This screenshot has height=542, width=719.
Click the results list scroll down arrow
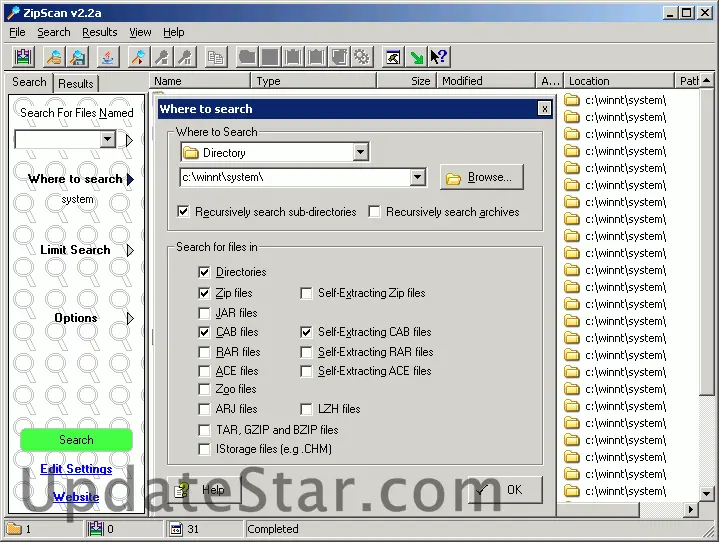pos(706,493)
